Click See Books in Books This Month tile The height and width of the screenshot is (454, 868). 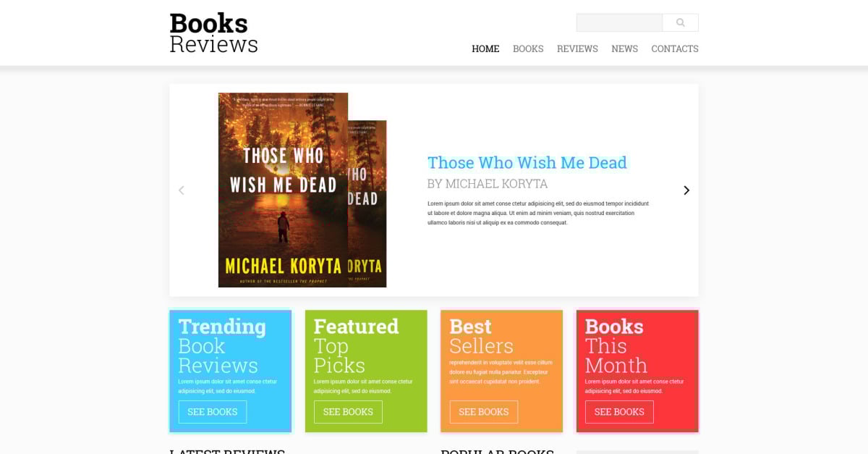[x=619, y=412]
